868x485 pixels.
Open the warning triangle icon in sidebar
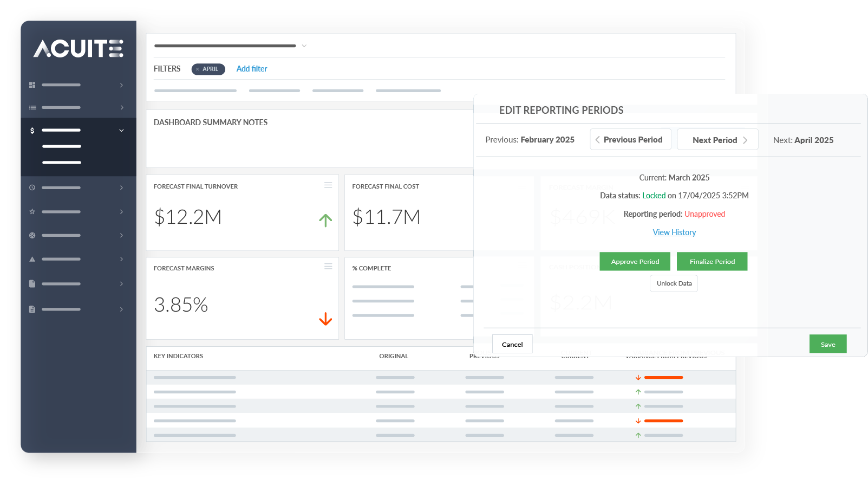tap(32, 259)
